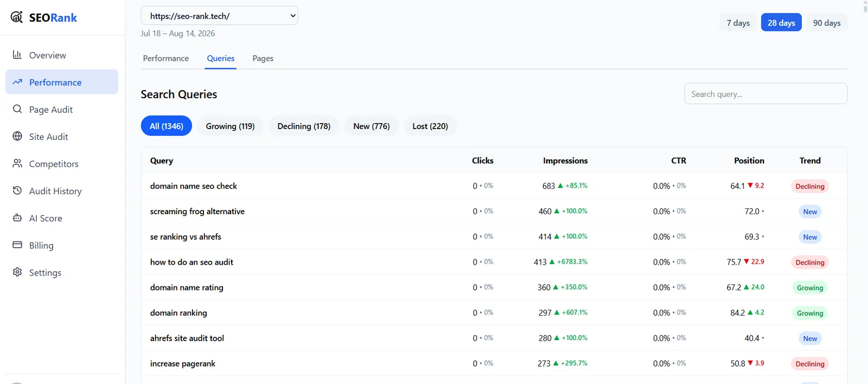Sort by the Query column header
Viewport: 868px width, 384px height.
pos(162,161)
